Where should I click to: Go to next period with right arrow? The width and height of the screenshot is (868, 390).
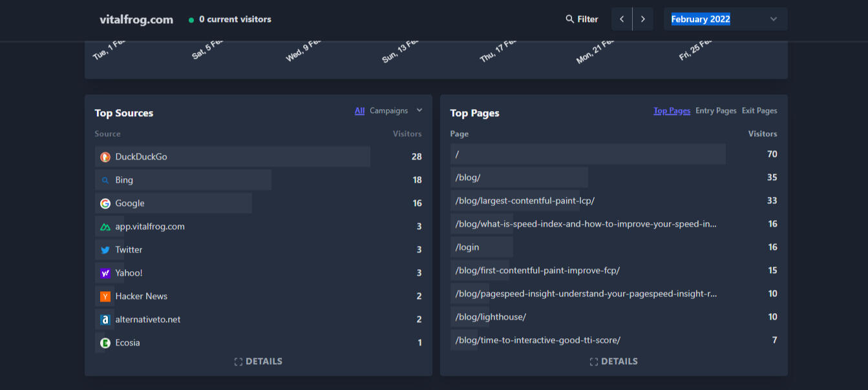[x=642, y=19]
